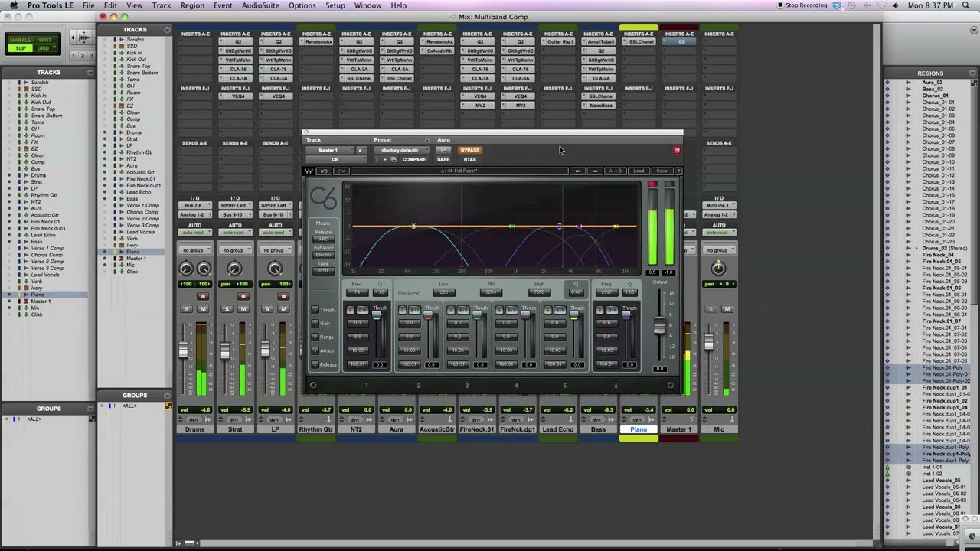The image size is (980, 551).
Task: Click the copy settings icon beside COMPARE
Action: point(394,159)
